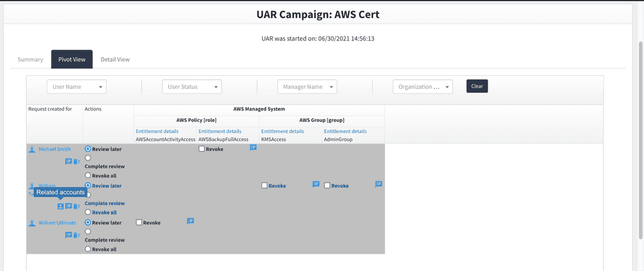The height and width of the screenshot is (271, 644).
Task: Click comment icon beside AWSBackupFullAccess Revoke
Action: [x=253, y=148]
